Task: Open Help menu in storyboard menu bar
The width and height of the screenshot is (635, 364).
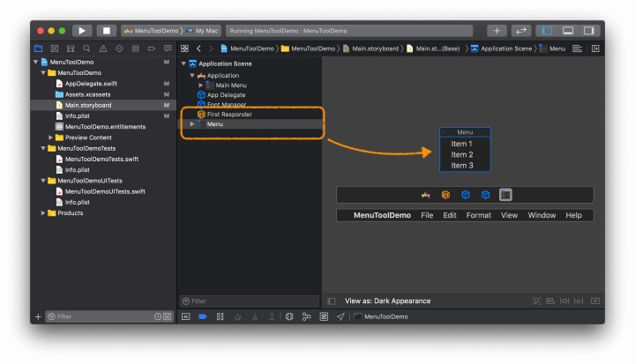Action: click(573, 215)
